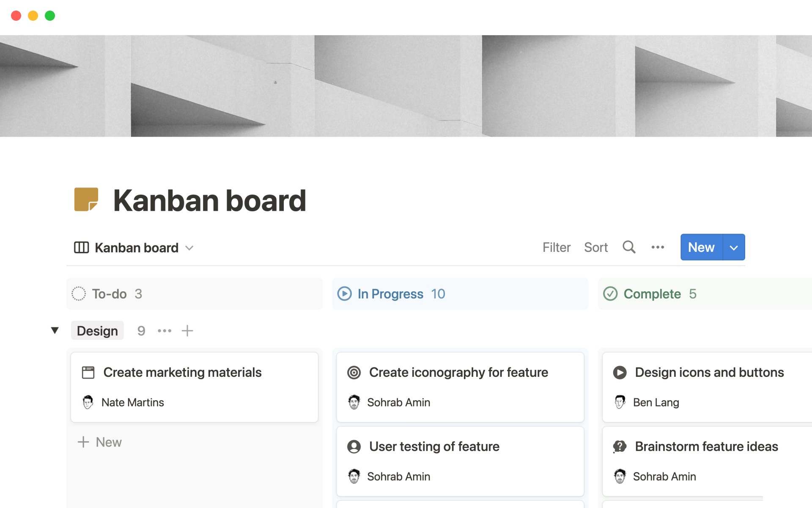
Task: Click New under Create marketing materials
Action: pyautogui.click(x=99, y=442)
